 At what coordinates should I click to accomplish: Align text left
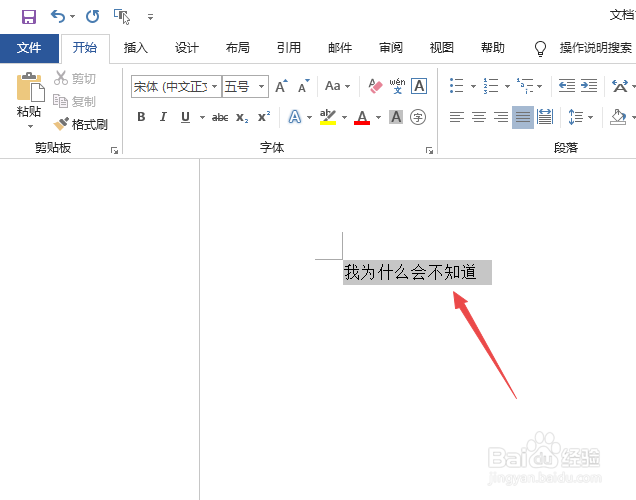tap(457, 117)
